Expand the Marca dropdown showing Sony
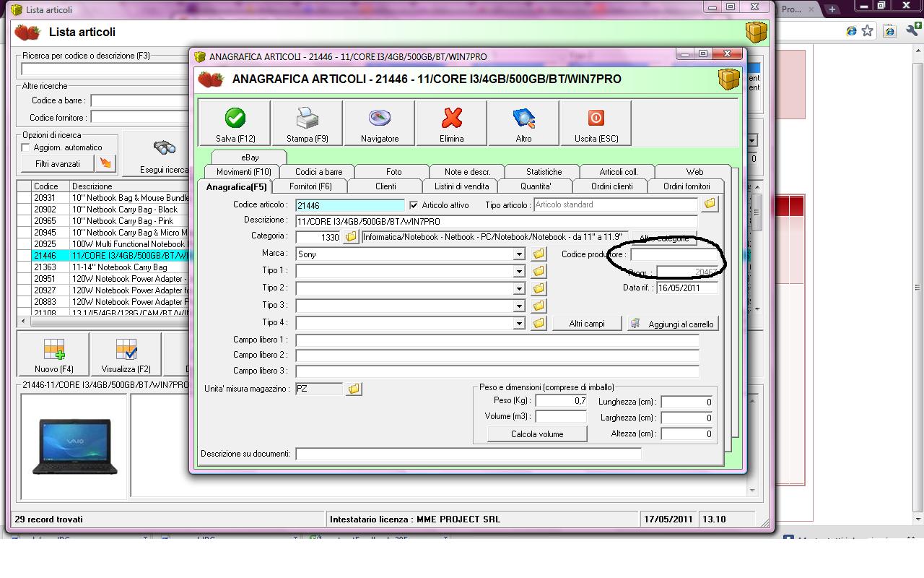 tap(518, 254)
